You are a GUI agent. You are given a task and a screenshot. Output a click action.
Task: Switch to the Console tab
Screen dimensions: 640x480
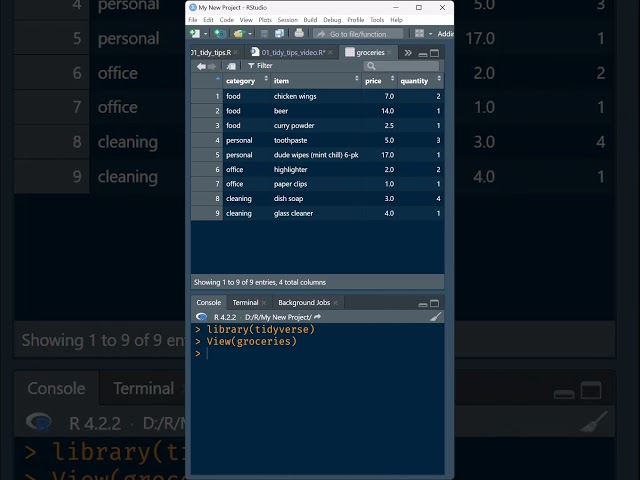pyautogui.click(x=209, y=302)
